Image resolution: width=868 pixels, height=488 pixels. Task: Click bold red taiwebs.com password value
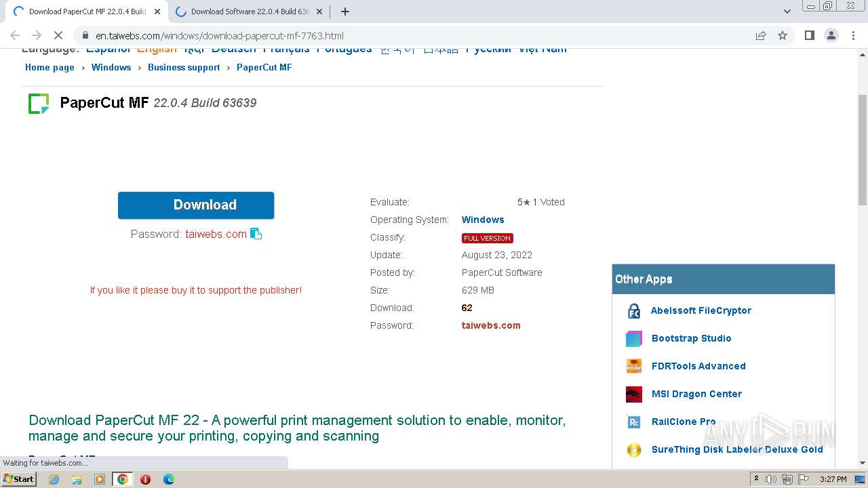click(x=491, y=325)
